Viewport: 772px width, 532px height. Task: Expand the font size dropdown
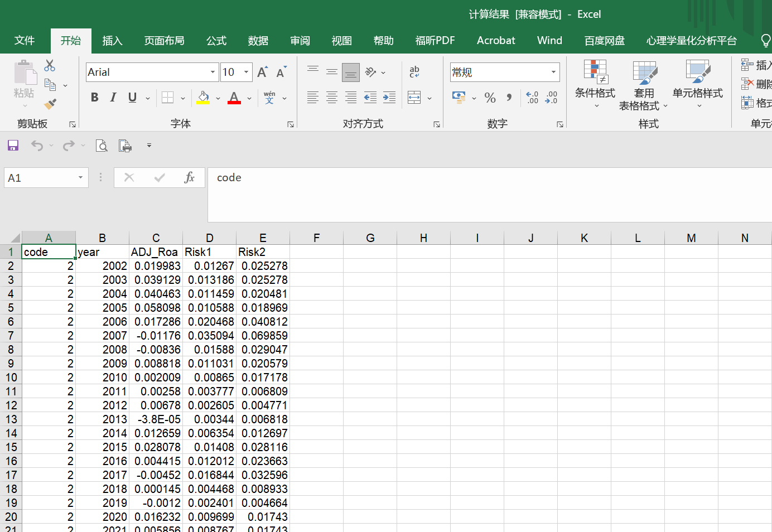(x=246, y=72)
